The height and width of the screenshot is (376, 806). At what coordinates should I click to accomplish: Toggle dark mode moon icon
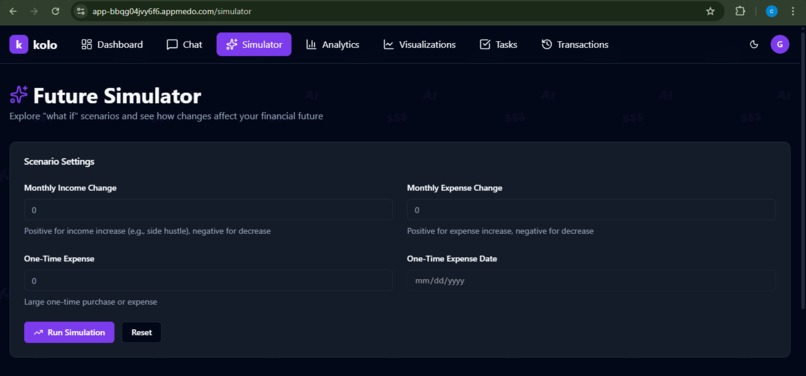click(x=754, y=44)
